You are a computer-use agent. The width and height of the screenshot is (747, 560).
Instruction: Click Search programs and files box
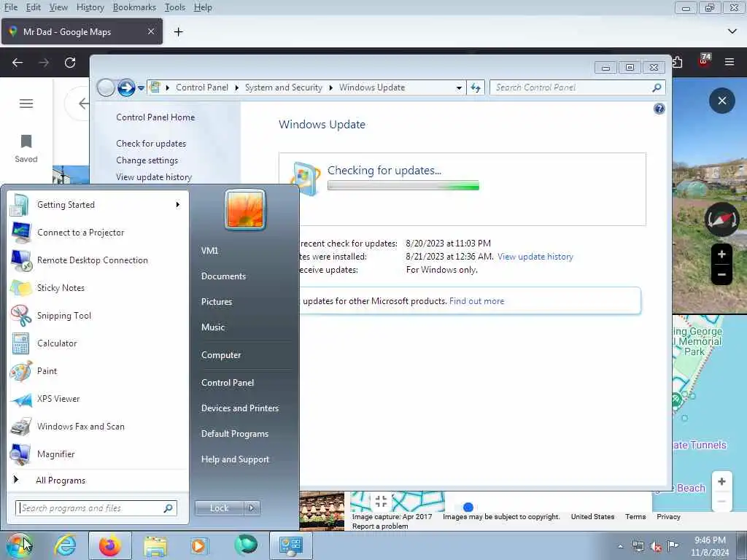(96, 508)
